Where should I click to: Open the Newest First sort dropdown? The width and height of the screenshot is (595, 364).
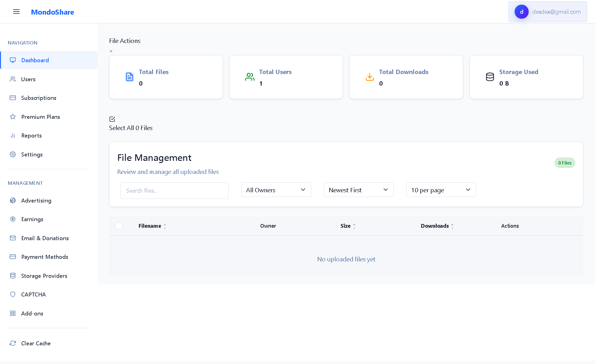pyautogui.click(x=359, y=190)
